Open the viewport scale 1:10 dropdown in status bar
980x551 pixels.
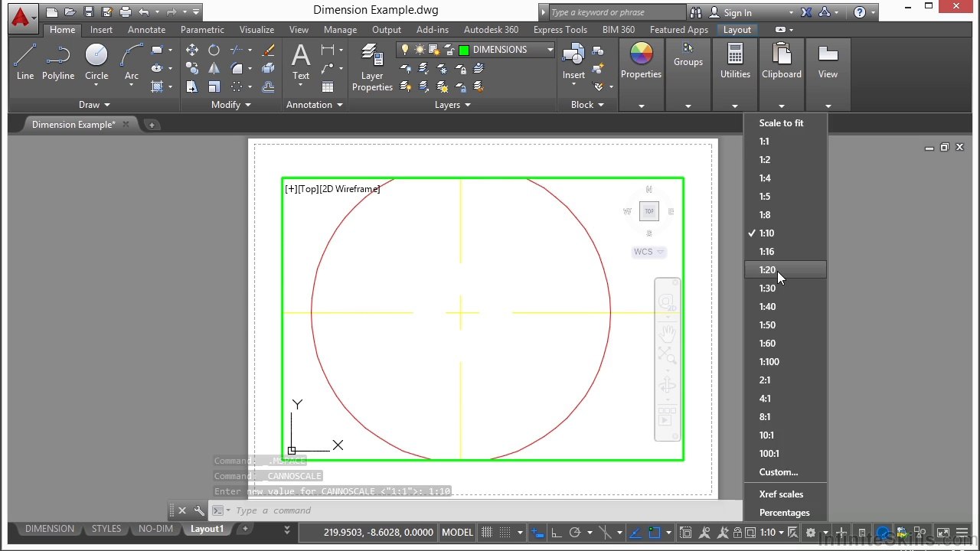pyautogui.click(x=772, y=533)
